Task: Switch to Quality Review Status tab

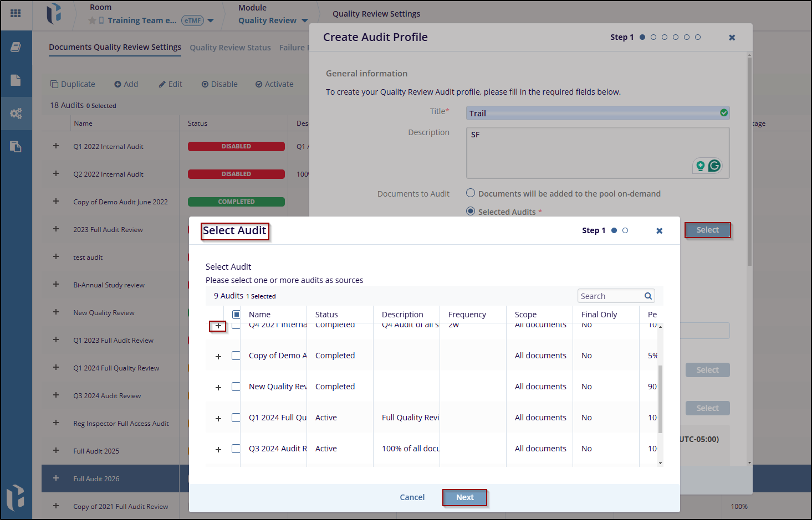Action: click(230, 48)
